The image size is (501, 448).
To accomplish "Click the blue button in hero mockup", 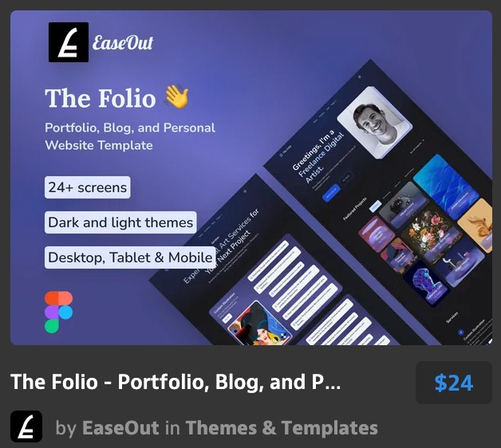I will click(331, 193).
